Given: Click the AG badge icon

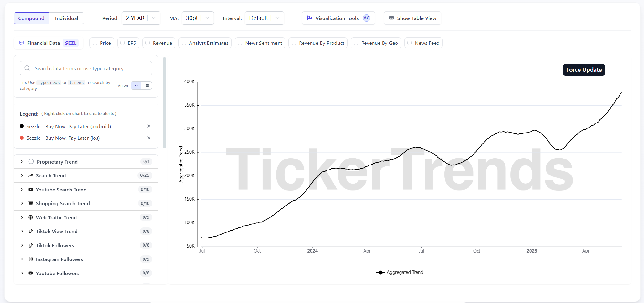Looking at the screenshot, I should point(366,18).
